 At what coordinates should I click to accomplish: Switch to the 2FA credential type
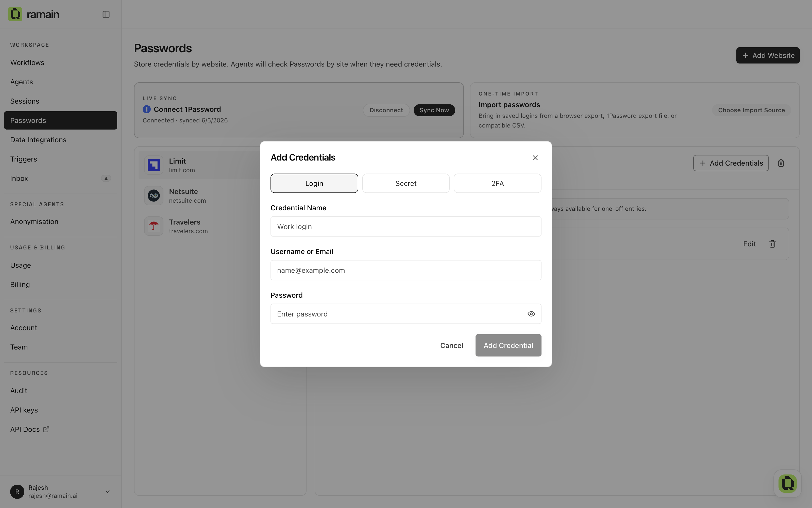click(497, 183)
